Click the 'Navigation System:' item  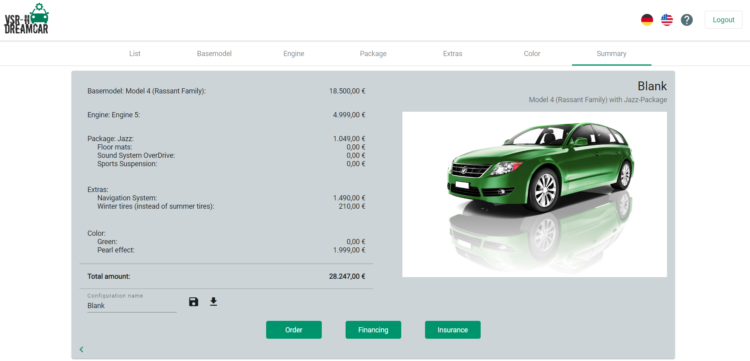click(x=127, y=198)
